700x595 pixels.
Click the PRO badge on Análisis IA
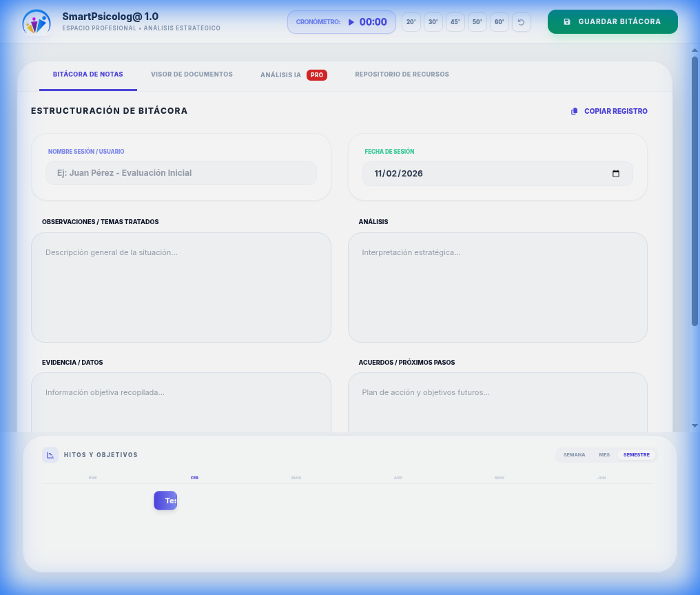pos(316,75)
